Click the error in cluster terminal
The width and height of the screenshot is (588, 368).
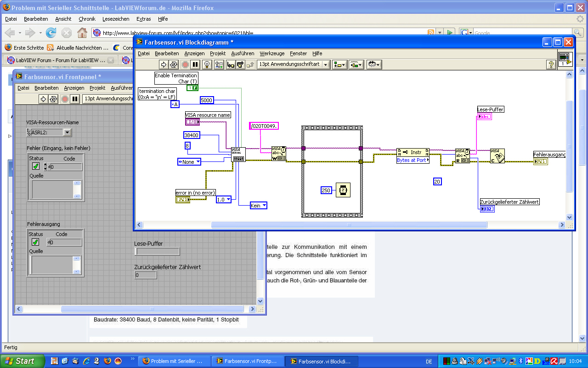coord(183,200)
